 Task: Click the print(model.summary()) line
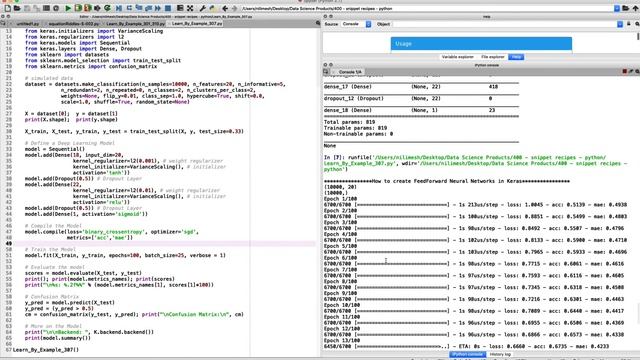[x=58, y=338]
